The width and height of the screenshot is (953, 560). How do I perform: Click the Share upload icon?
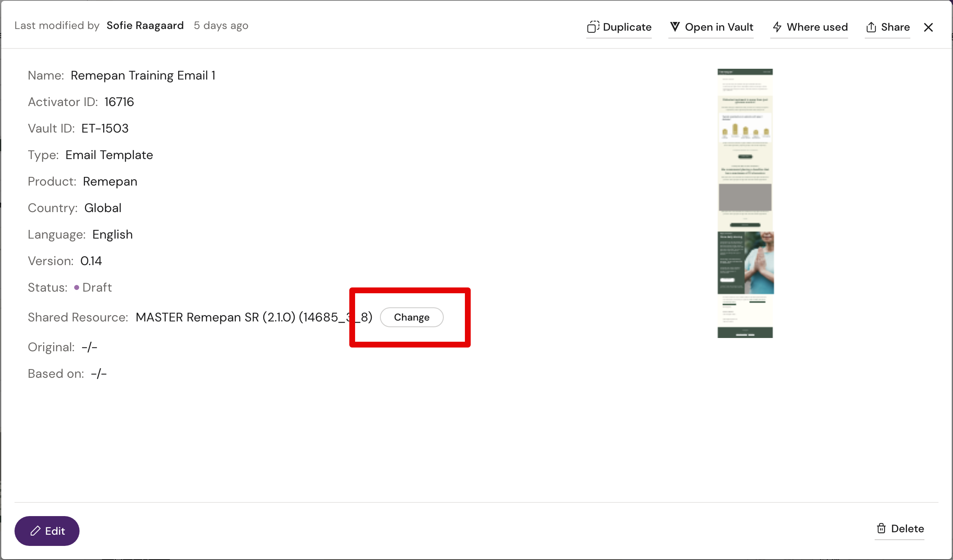(x=871, y=27)
